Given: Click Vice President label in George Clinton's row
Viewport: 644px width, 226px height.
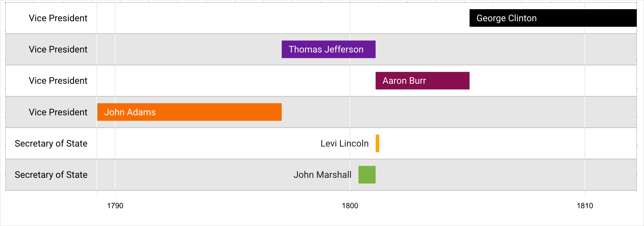Looking at the screenshot, I should pos(58,18).
